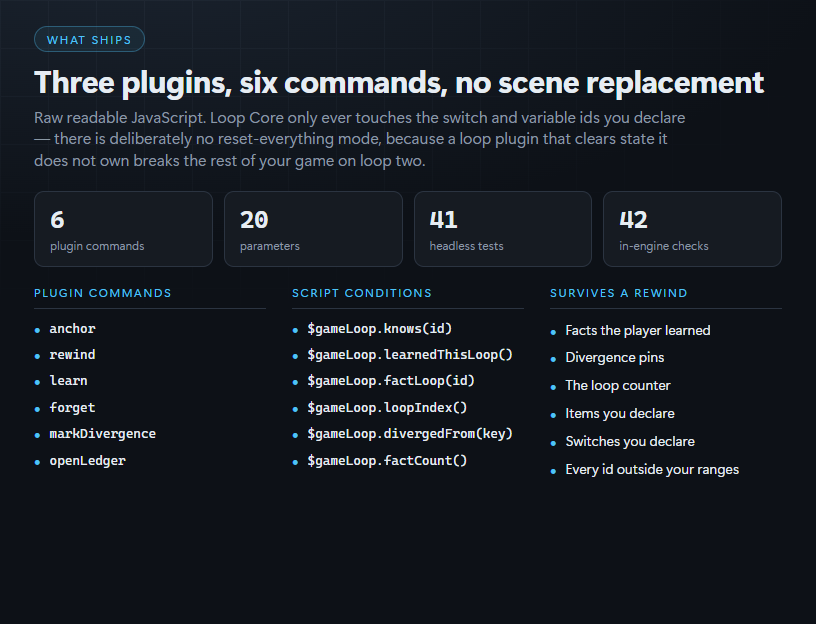Click the WHAT SHIPS pill badge
Image resolution: width=816 pixels, height=624 pixels.
point(89,40)
